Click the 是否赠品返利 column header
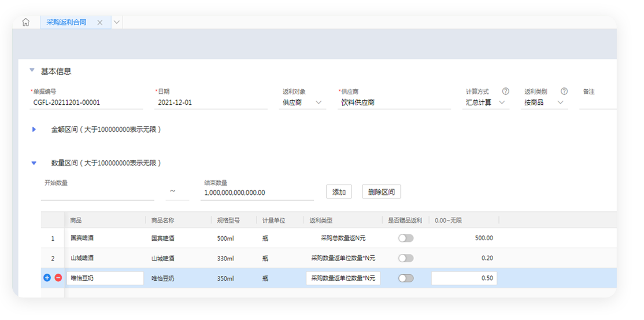The image size is (644, 320). coord(405,220)
